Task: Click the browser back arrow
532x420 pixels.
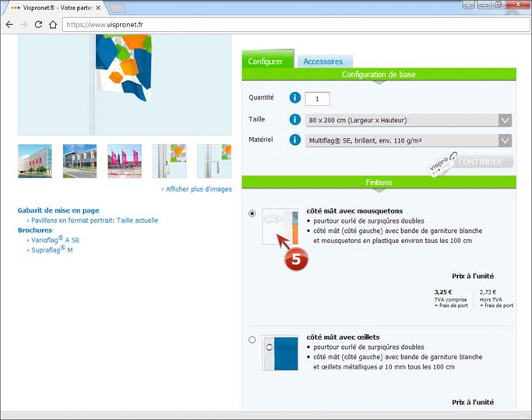Action: coord(9,24)
